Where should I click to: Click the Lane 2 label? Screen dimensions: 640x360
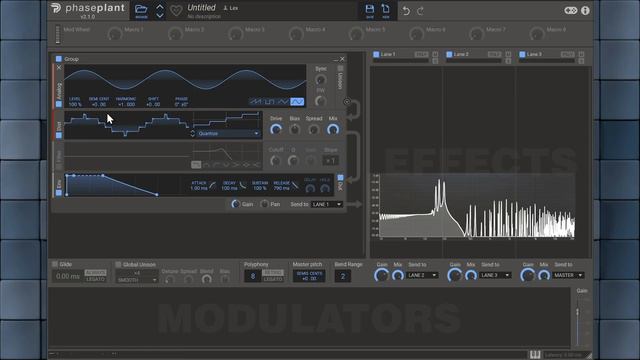[461, 54]
